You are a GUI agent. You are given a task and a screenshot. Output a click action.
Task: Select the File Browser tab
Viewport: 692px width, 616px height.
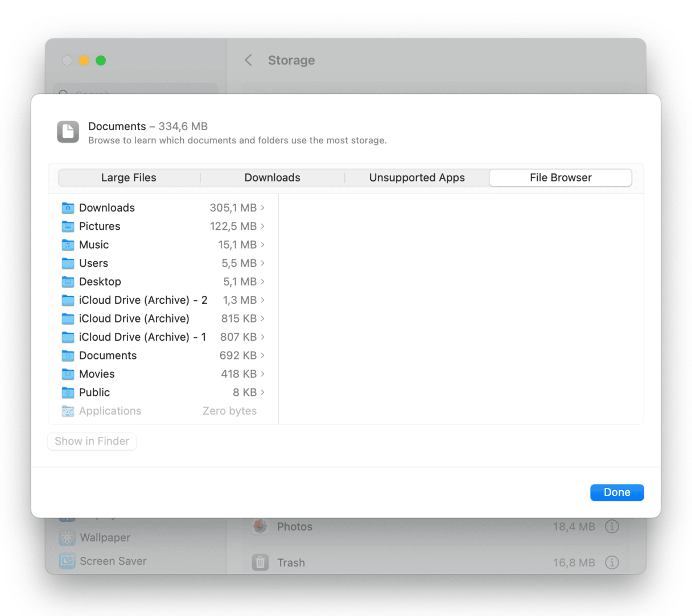[x=561, y=178]
